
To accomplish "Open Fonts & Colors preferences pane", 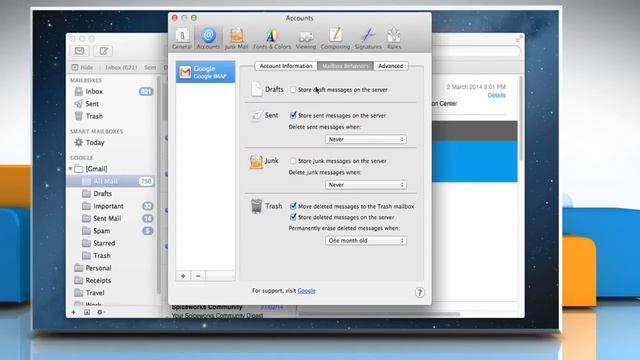I will 272,39.
